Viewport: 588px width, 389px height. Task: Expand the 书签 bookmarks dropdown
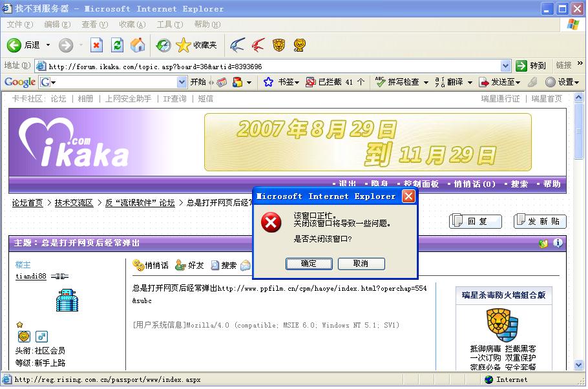coord(297,82)
